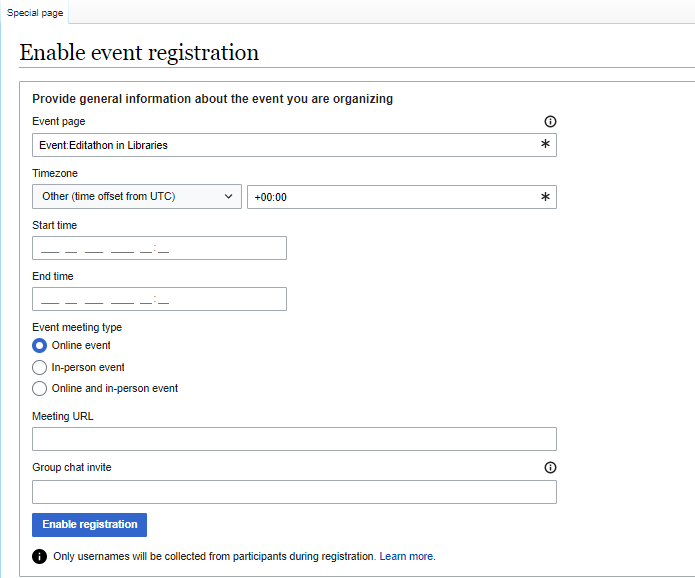Image resolution: width=695 pixels, height=578 pixels.
Task: Click required asterisk in timezone offset field
Action: click(545, 197)
